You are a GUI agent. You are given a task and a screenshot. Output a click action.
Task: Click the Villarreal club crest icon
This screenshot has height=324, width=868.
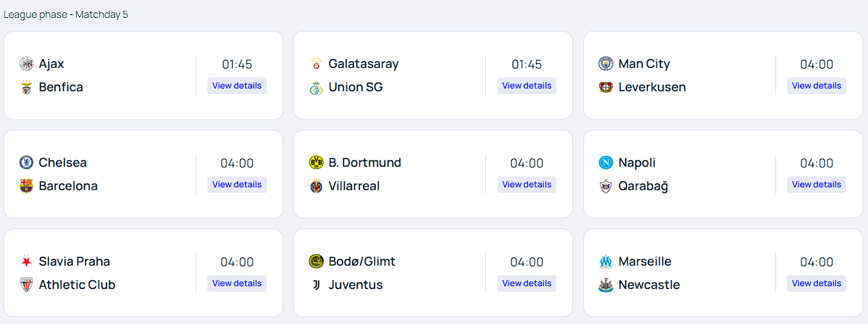click(x=316, y=186)
